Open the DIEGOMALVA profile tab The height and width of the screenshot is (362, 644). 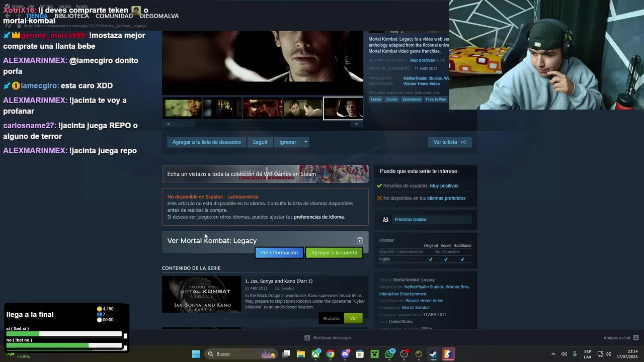[x=159, y=16]
